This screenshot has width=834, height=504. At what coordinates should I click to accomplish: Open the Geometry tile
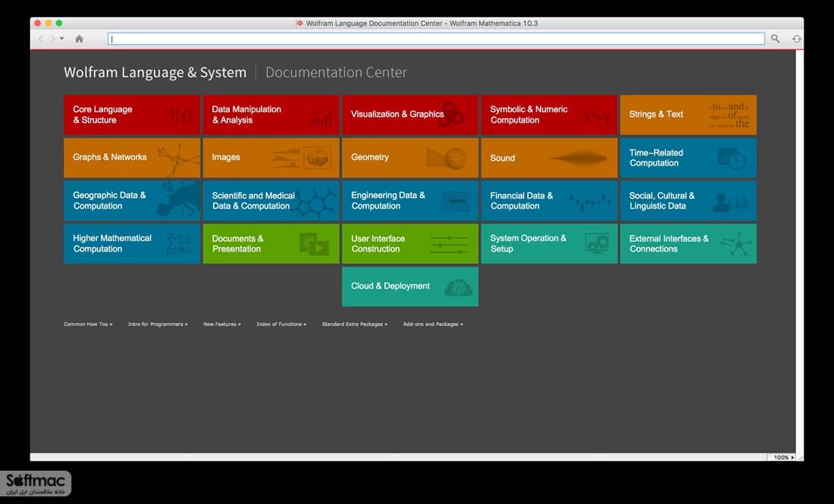click(410, 158)
